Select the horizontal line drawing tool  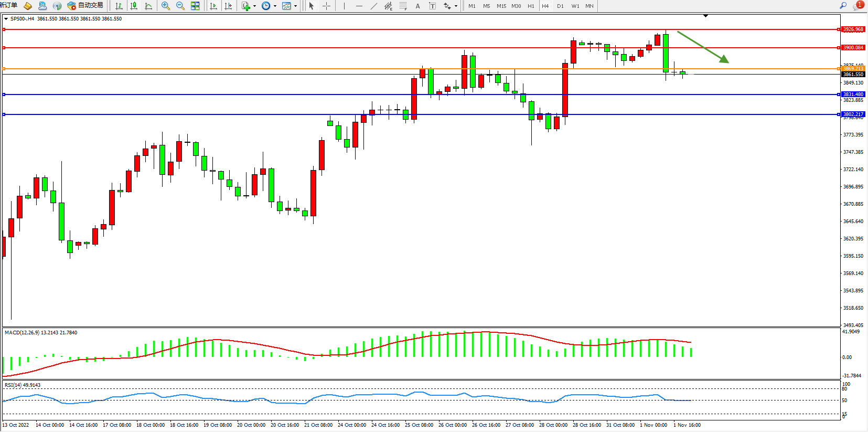pyautogui.click(x=359, y=6)
